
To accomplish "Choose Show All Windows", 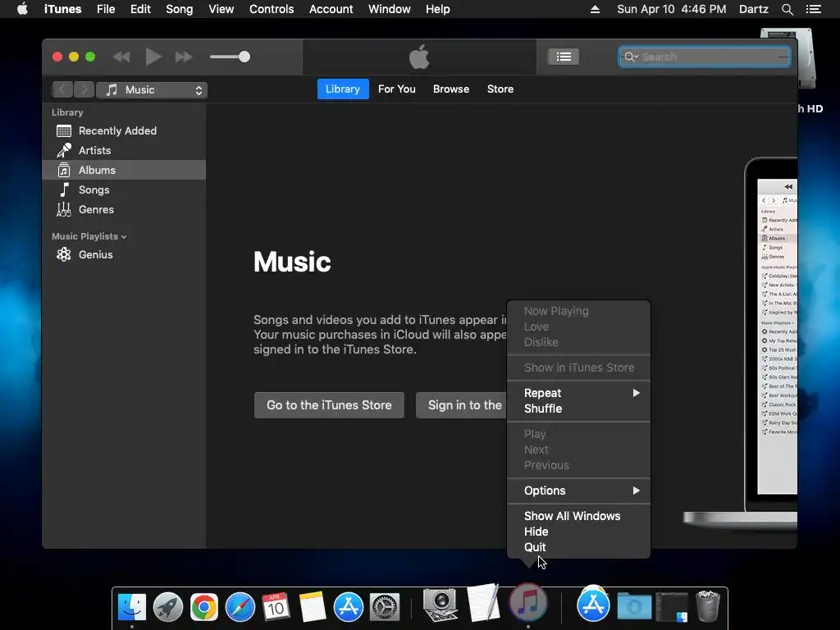I will pyautogui.click(x=578, y=516).
